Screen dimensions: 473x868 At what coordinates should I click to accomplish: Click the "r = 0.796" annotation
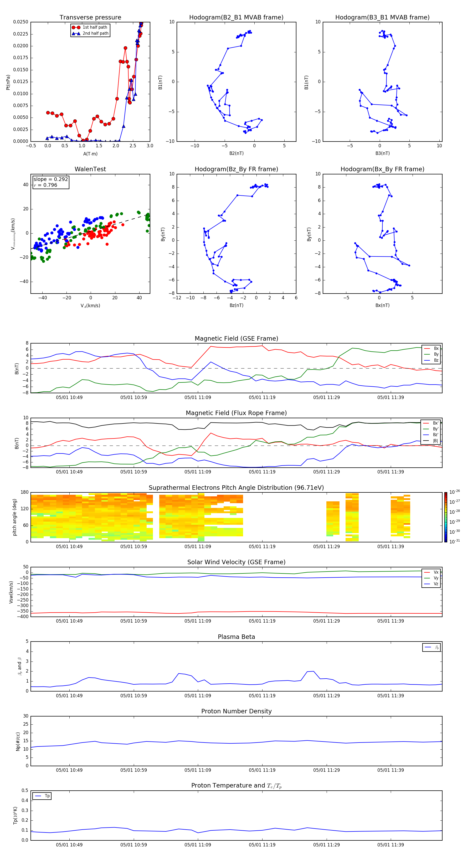click(45, 185)
